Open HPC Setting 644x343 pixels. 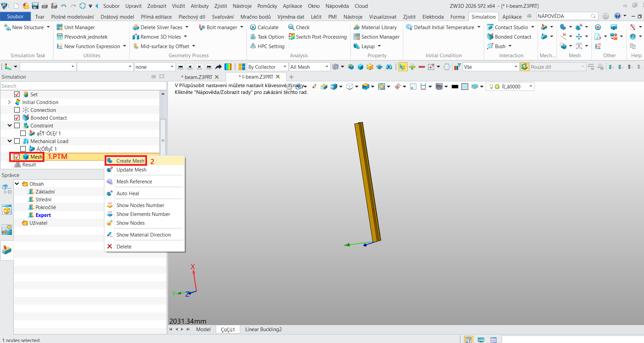coord(267,46)
